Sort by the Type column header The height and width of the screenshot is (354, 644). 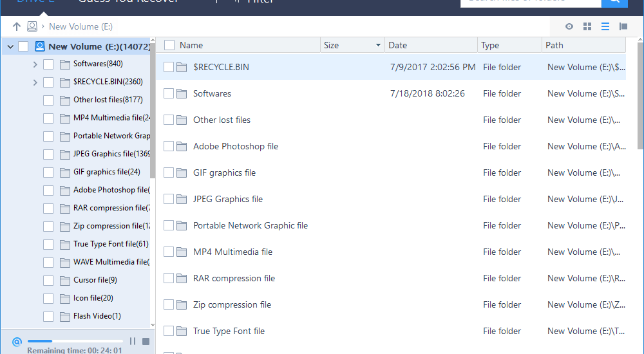pos(490,45)
